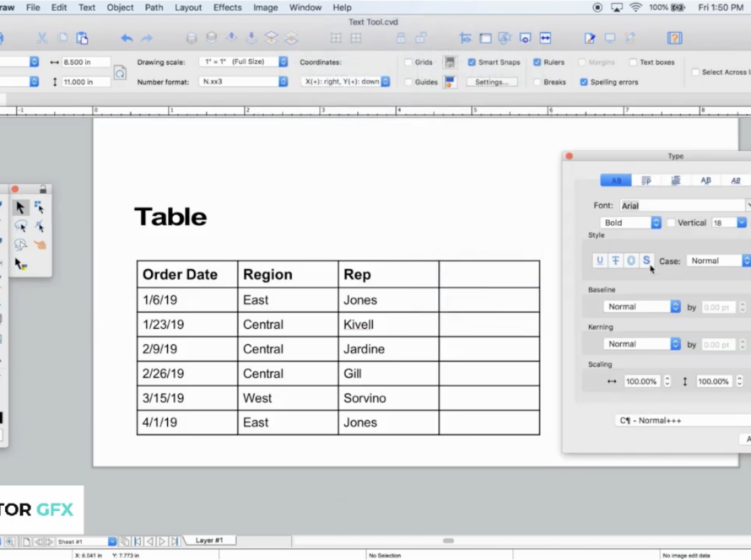Enable the Guides checkbox
The height and width of the screenshot is (560, 751).
tap(408, 83)
